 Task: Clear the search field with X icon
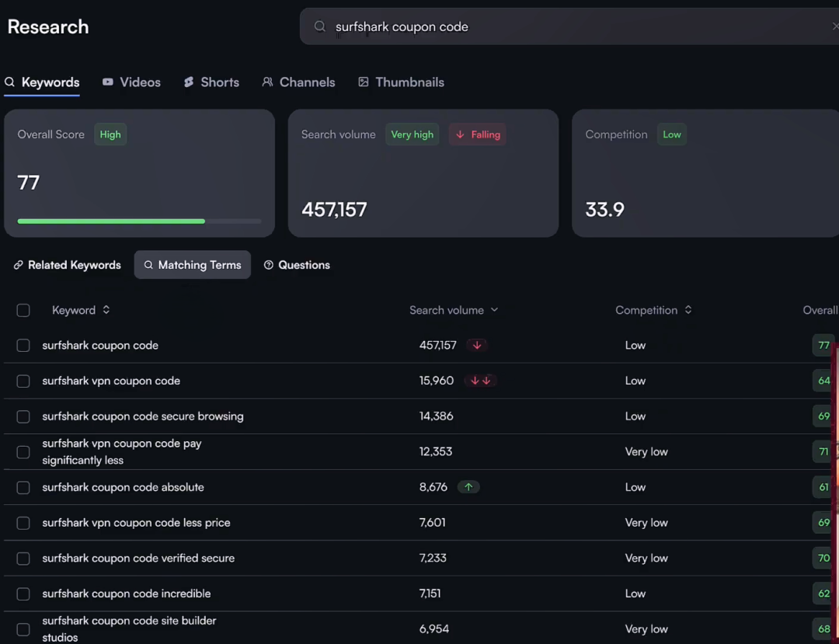[835, 26]
